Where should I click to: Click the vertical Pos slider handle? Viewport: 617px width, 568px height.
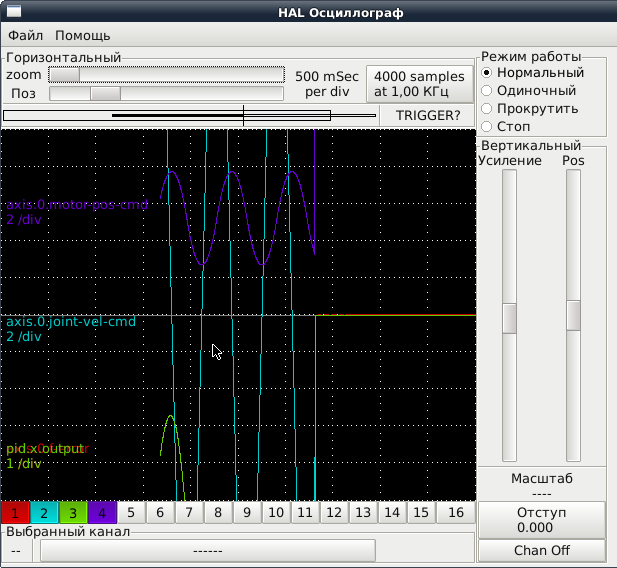(x=573, y=316)
